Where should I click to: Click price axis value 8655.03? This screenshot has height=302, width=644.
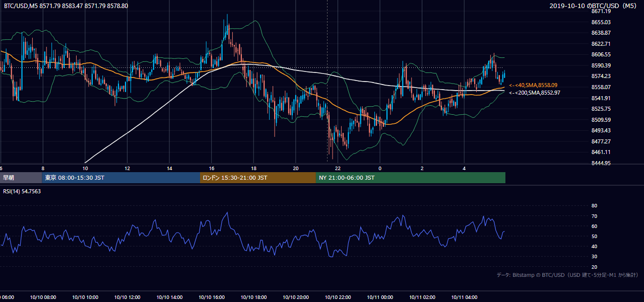pos(601,22)
